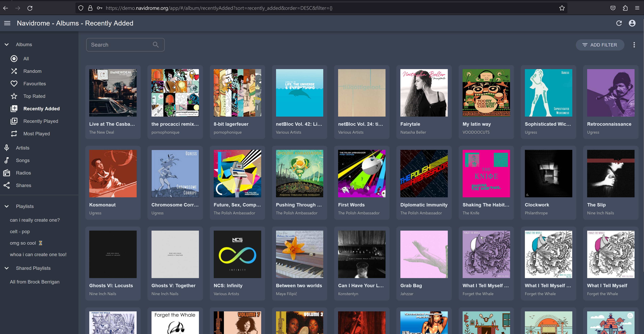
Task: Open Artists microphone icon
Action: [7, 148]
